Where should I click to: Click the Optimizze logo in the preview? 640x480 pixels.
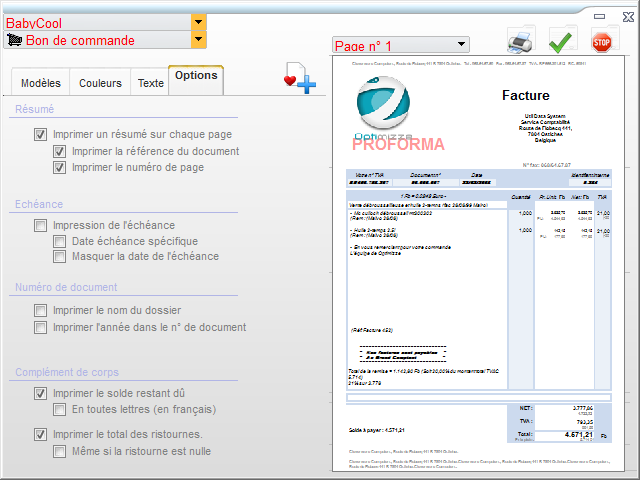382,105
